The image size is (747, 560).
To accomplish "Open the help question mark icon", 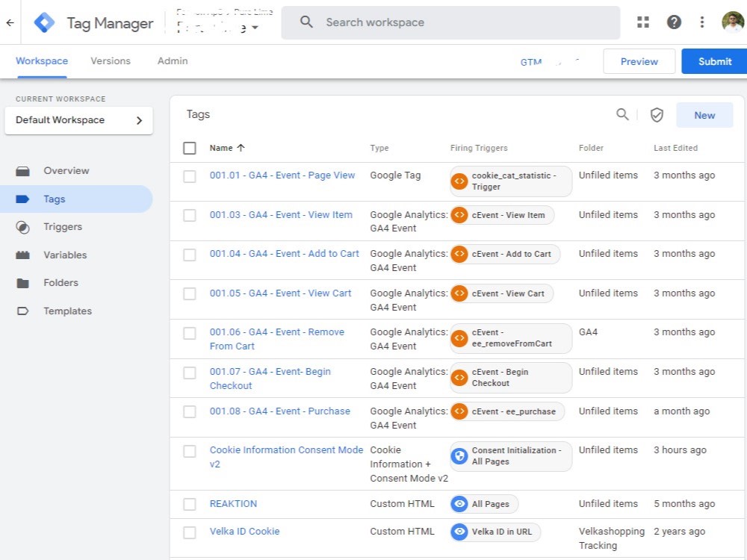I will [x=674, y=22].
